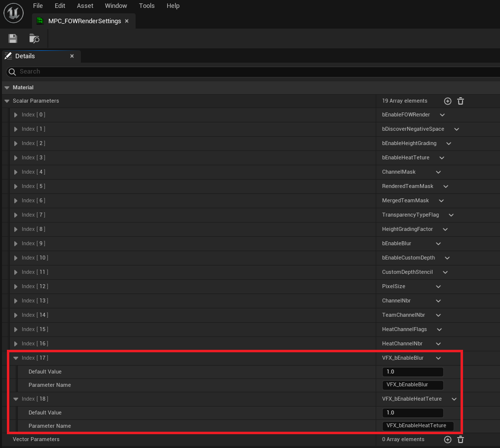Click the Details panel pencil icon
Viewport: 500px width, 448px height.
(8, 56)
